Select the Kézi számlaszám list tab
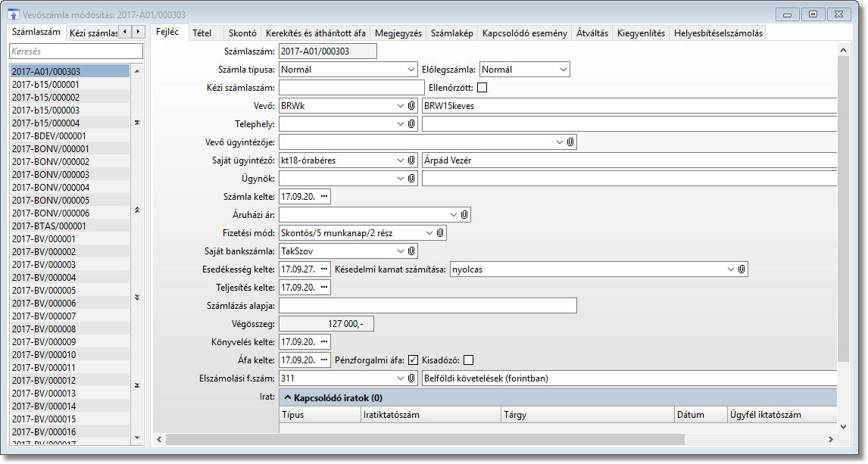Screen dimensions: 868x464 (x=92, y=33)
